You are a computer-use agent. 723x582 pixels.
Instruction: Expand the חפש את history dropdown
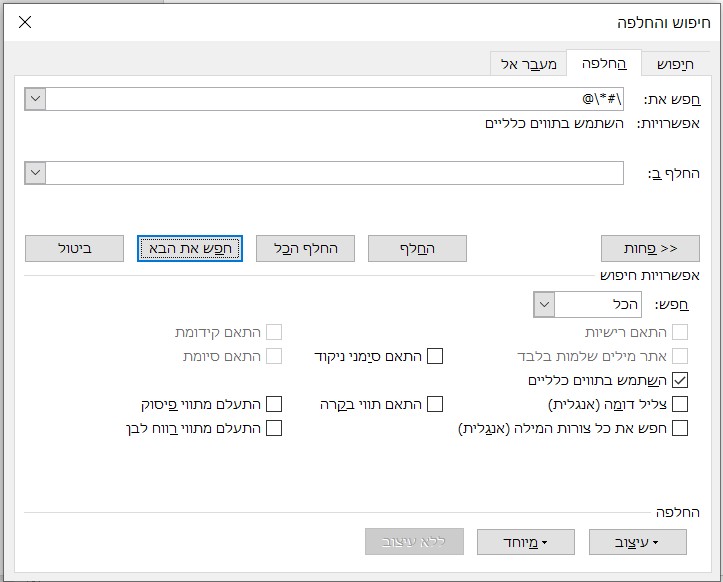tap(35, 99)
